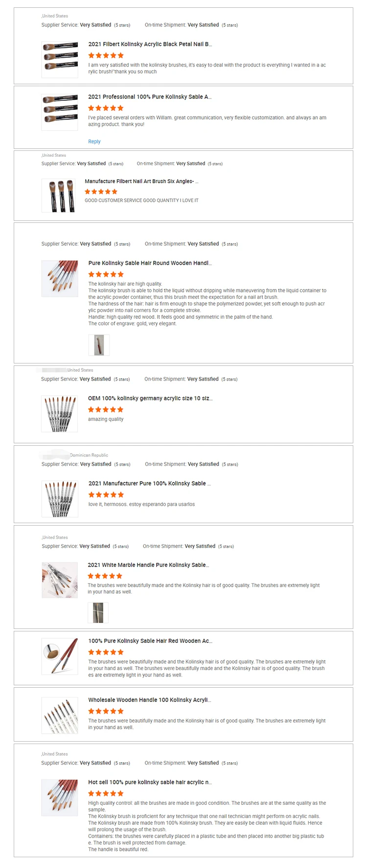The image size is (367, 868).
Task: Open 2021 Professional 100% Pure Kolinsky Sable title
Action: tap(150, 97)
